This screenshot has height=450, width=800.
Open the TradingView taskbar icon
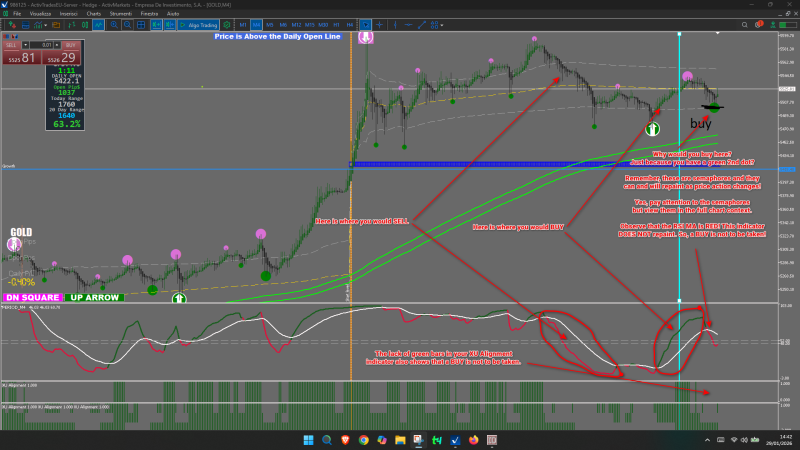437,440
